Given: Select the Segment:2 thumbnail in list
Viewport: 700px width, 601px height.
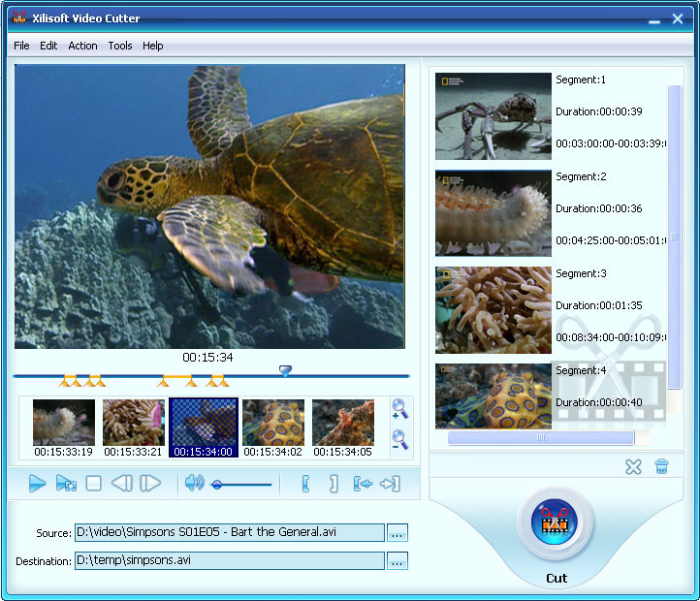Looking at the screenshot, I should (x=493, y=213).
